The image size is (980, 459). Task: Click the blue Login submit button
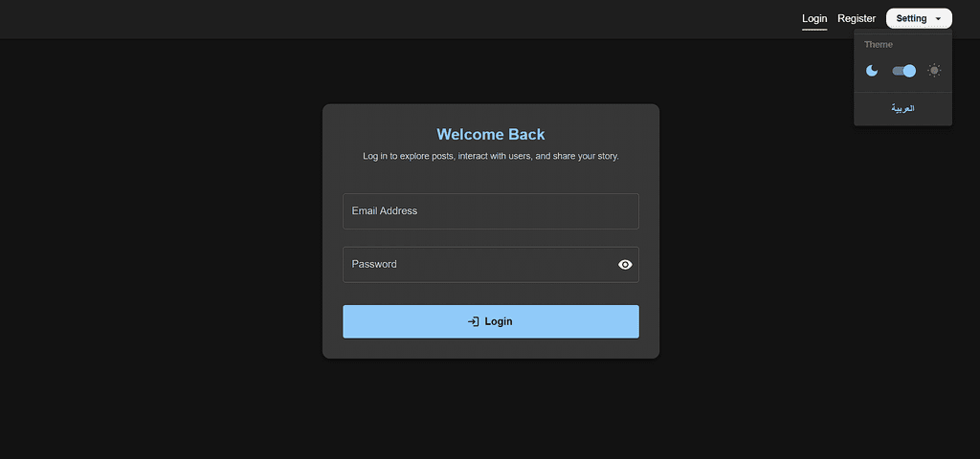[x=491, y=321]
